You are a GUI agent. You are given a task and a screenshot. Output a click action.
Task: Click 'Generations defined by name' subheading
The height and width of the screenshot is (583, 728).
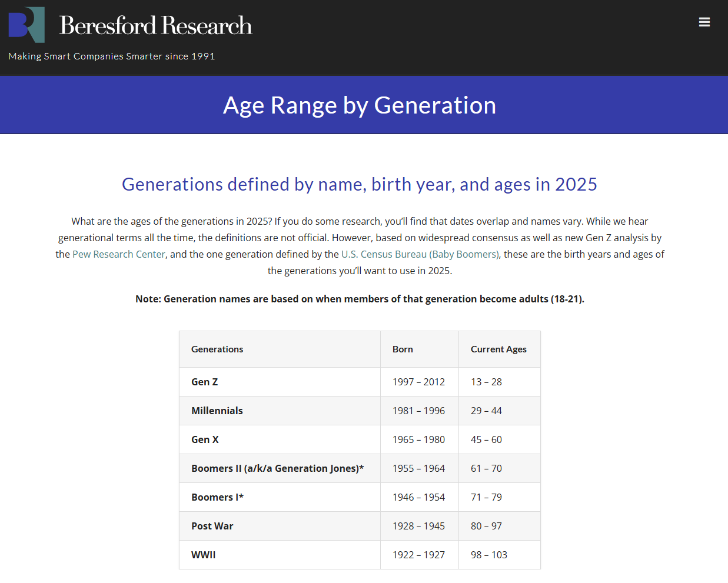pos(360,184)
